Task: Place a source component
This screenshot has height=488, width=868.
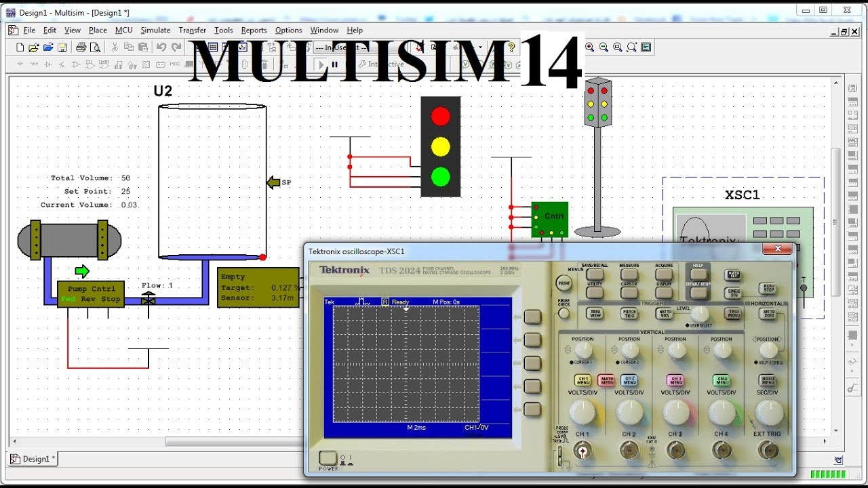Action: point(20,65)
